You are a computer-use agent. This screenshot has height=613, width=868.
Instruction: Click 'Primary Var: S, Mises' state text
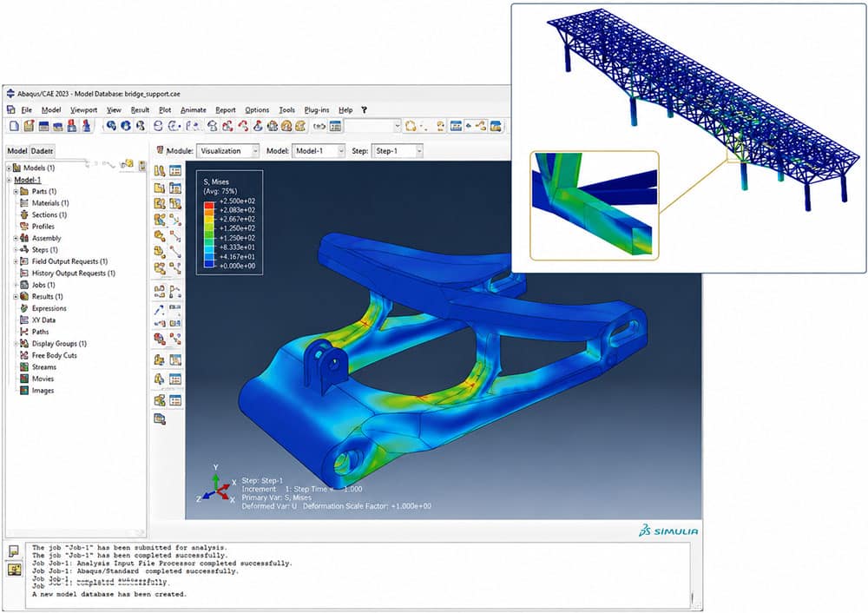pyautogui.click(x=276, y=498)
